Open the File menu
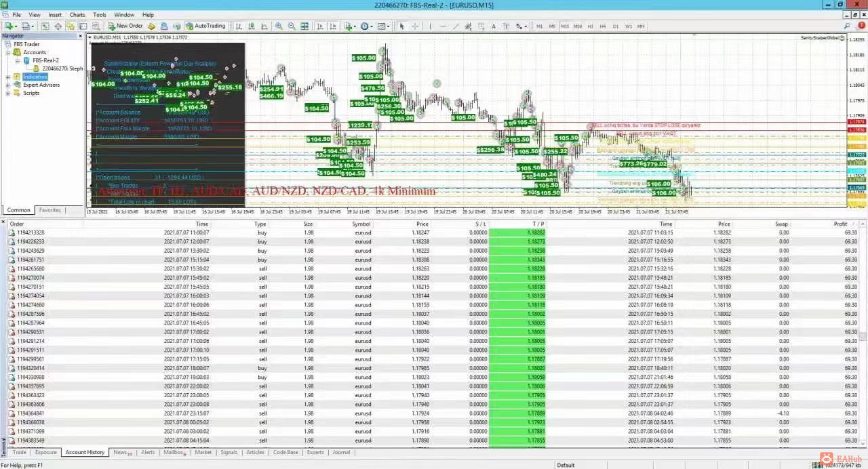 coord(16,14)
